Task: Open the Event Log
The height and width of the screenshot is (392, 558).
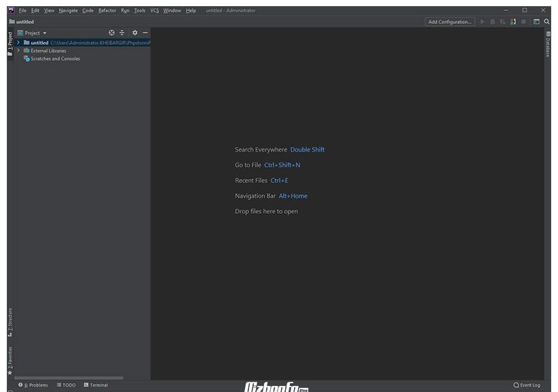Action: [x=527, y=385]
